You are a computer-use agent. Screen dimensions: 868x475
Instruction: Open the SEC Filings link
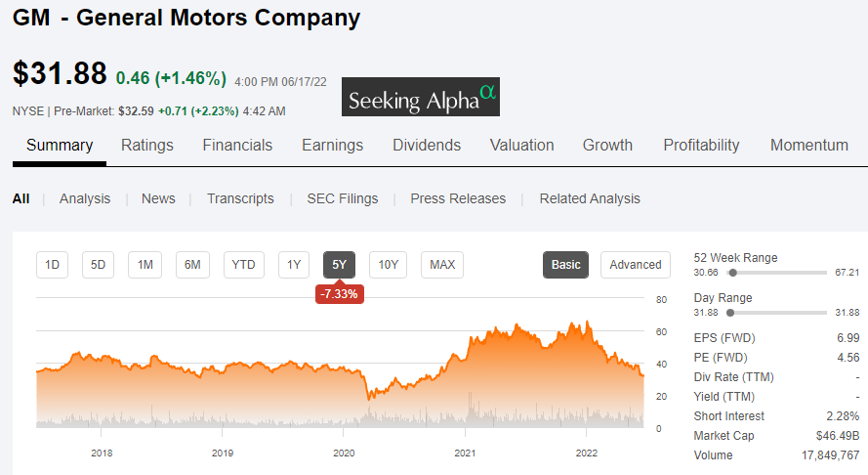point(342,198)
